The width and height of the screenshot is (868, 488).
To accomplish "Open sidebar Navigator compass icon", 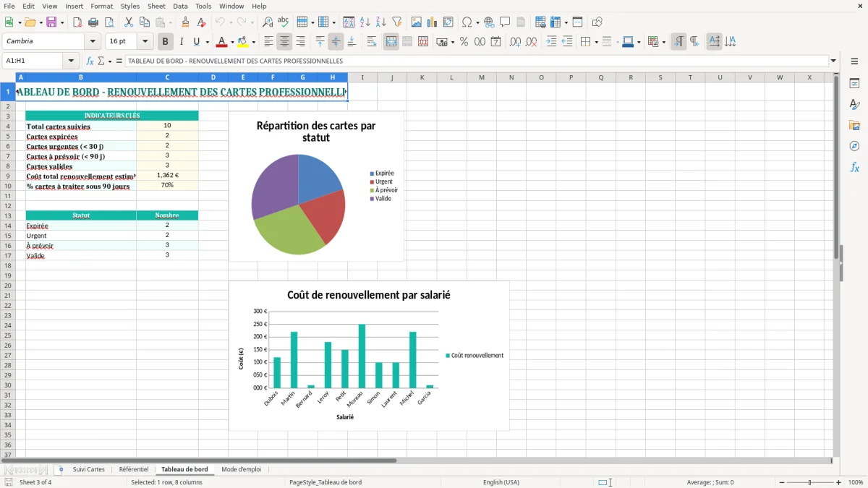I will (x=854, y=146).
